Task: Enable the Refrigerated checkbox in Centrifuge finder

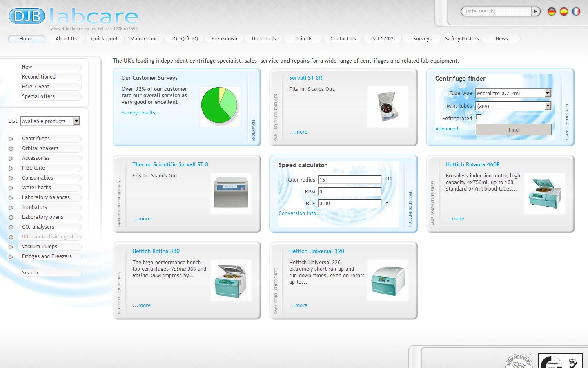Action: (478, 117)
